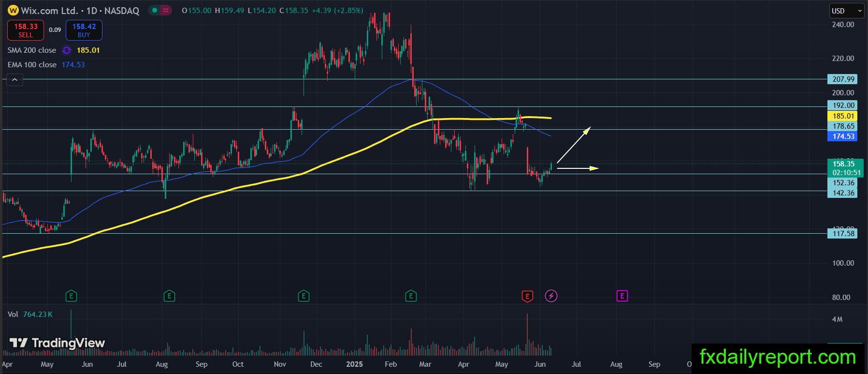Click the blue 174.53 EMA price-axis label

click(843, 136)
